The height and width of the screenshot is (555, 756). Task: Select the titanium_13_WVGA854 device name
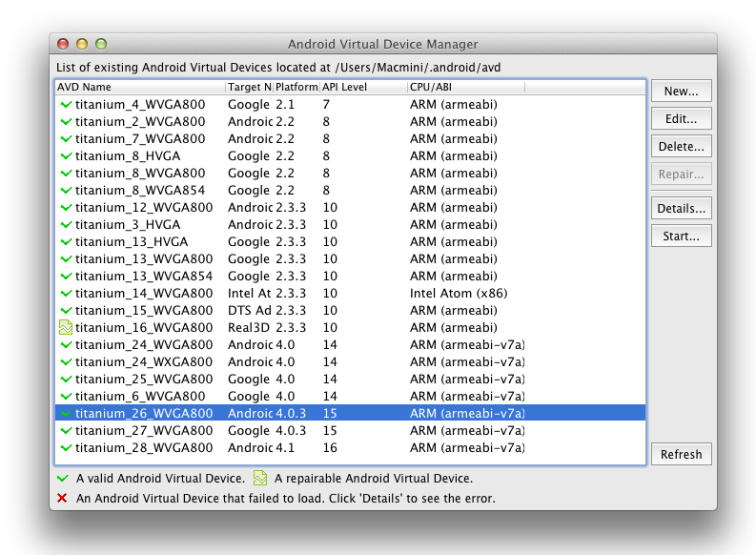point(144,276)
